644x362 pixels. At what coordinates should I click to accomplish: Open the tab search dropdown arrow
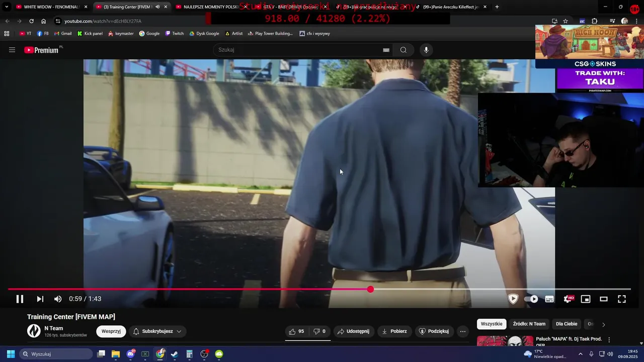7,7
